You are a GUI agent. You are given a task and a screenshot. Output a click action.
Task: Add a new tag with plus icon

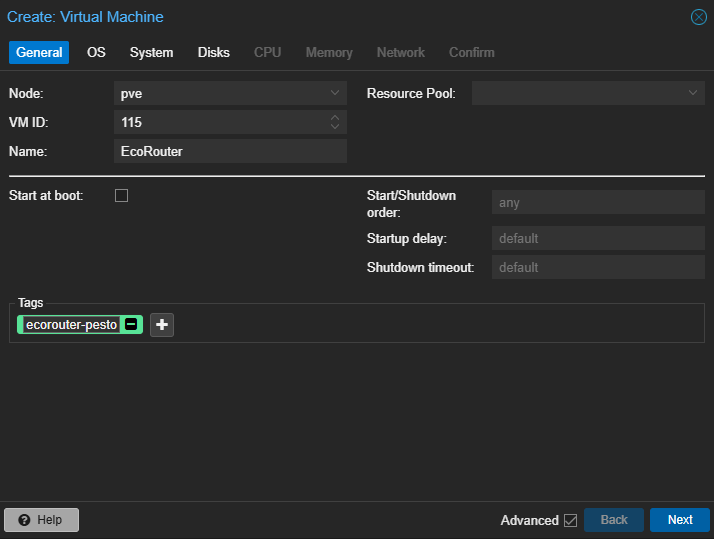pyautogui.click(x=162, y=325)
